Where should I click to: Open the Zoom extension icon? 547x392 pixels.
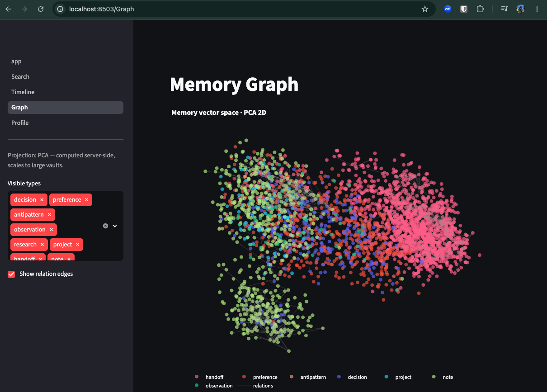(x=448, y=9)
